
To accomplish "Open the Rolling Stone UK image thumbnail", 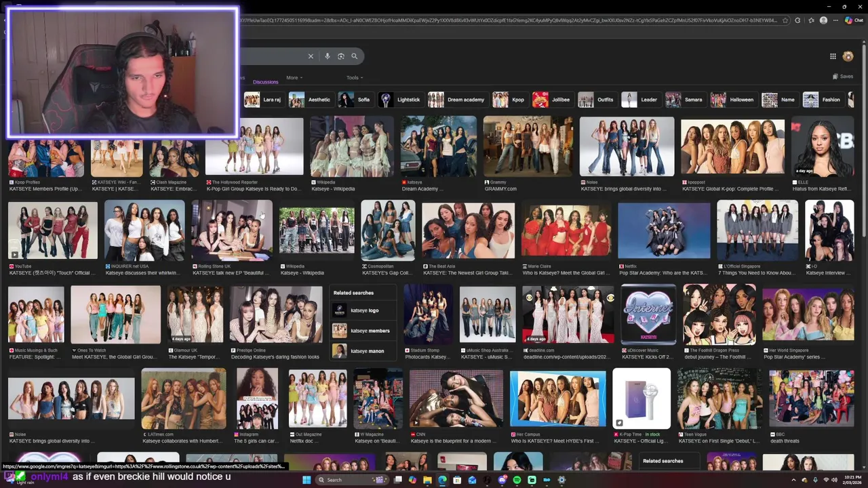I will 232,230.
